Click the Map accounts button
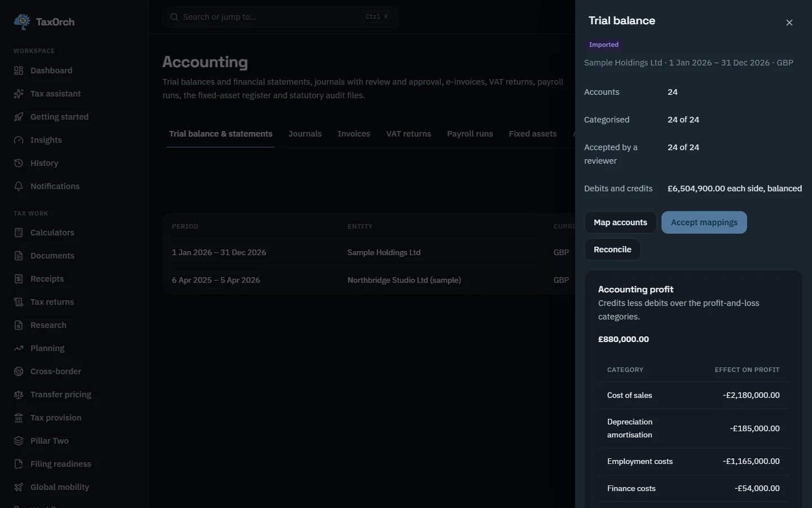The height and width of the screenshot is (508, 812). (620, 222)
